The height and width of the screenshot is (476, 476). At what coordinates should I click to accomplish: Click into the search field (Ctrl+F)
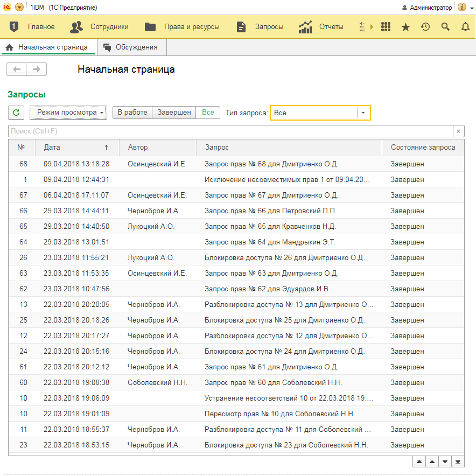229,131
